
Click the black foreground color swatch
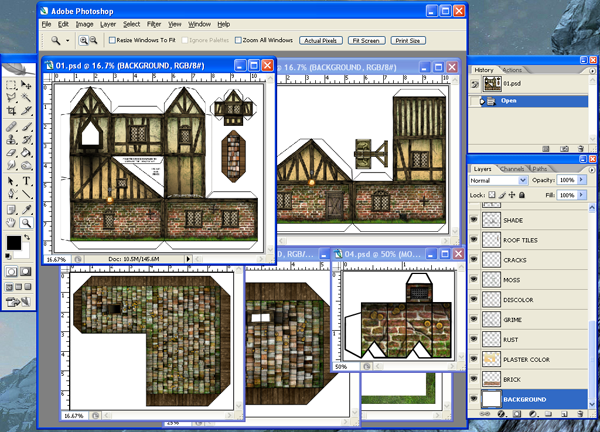tap(14, 243)
